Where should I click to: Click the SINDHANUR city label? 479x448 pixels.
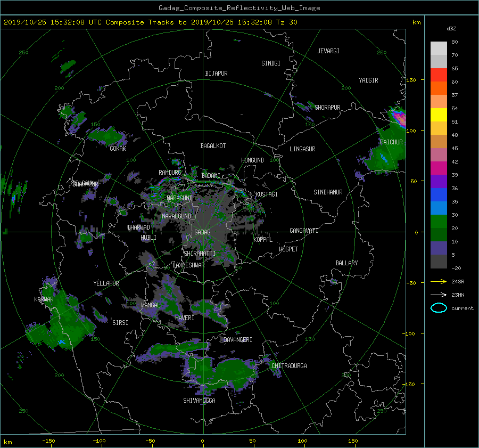tap(328, 192)
